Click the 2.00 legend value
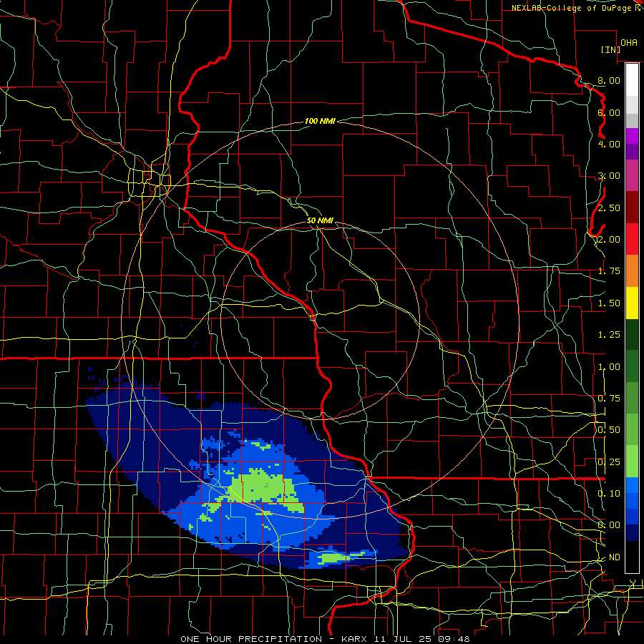The width and height of the screenshot is (644, 644). pyautogui.click(x=609, y=240)
